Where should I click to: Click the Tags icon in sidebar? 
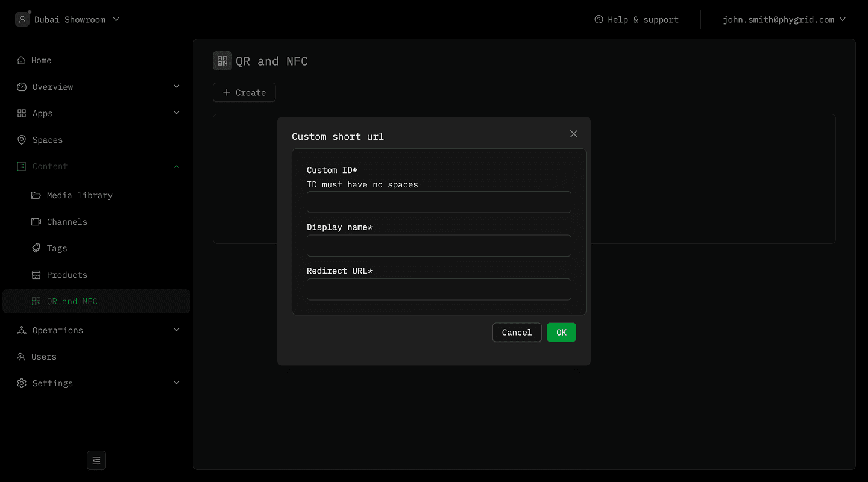coord(36,248)
